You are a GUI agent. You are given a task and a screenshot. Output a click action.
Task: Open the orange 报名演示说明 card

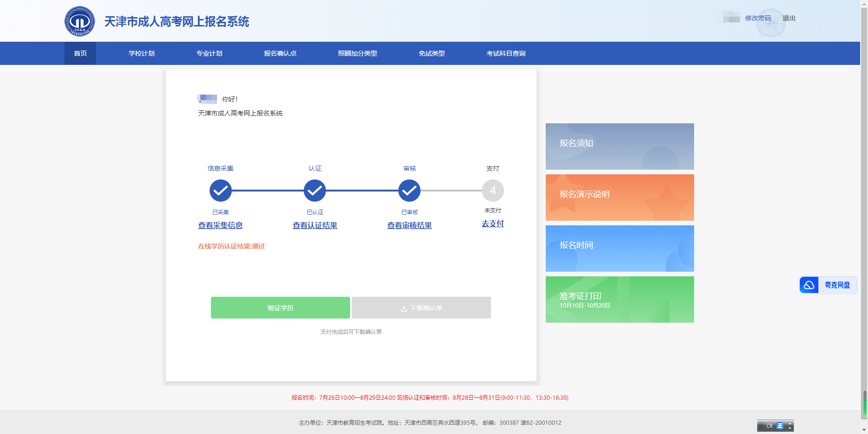click(x=620, y=198)
